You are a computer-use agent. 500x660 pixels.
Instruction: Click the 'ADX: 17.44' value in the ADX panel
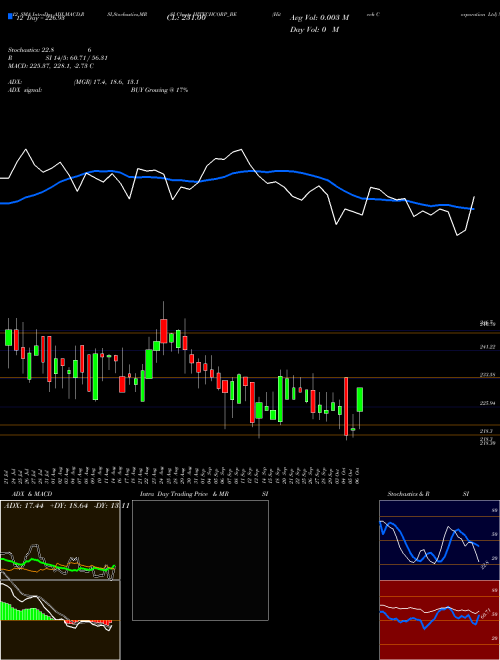point(24,506)
